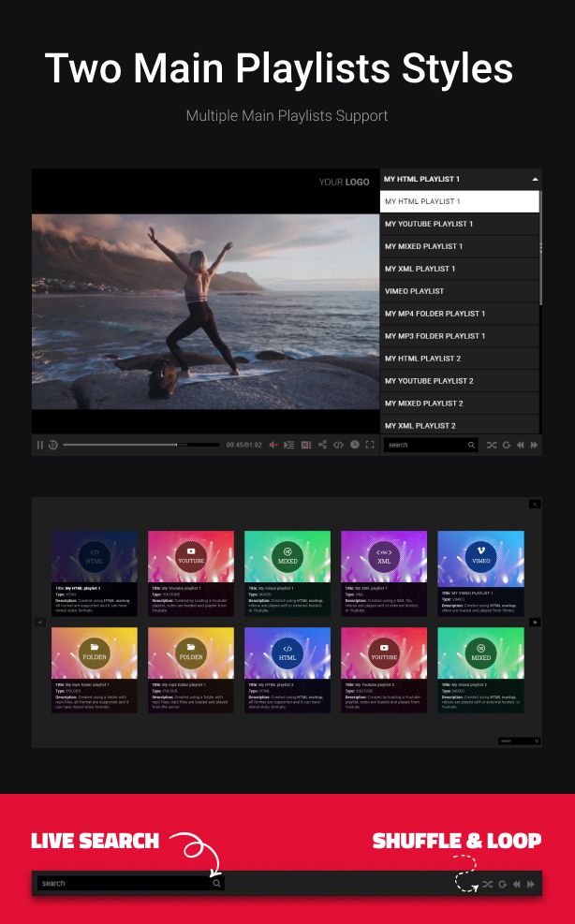Viewport: 575px width, 924px height.
Task: Enter fullscreen mode in the video player
Action: pyautogui.click(x=370, y=445)
